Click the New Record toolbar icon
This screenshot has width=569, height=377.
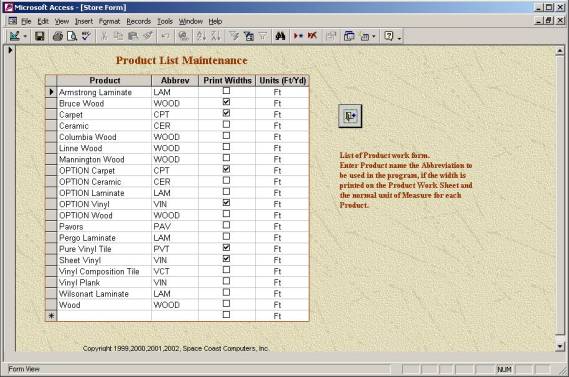pyautogui.click(x=298, y=36)
